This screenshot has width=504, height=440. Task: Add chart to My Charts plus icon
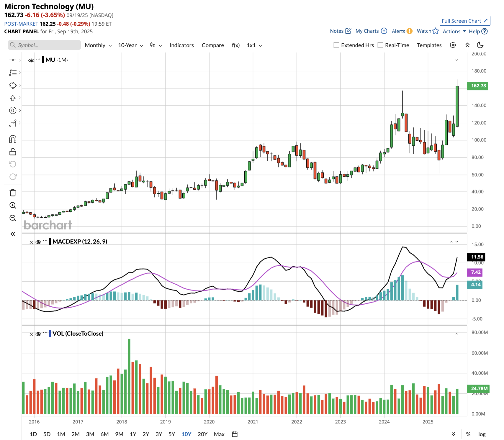click(384, 31)
